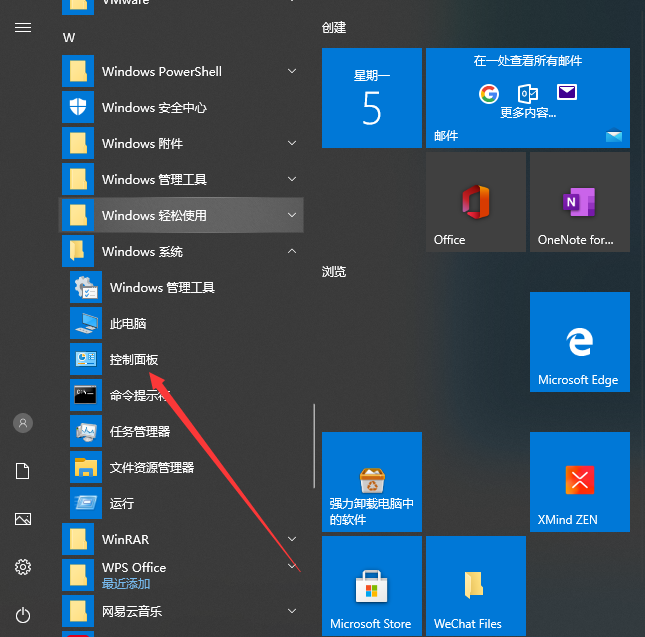Viewport: 645px width, 637px height.
Task: Open the Pictures icon in sidebar
Action: point(23,519)
